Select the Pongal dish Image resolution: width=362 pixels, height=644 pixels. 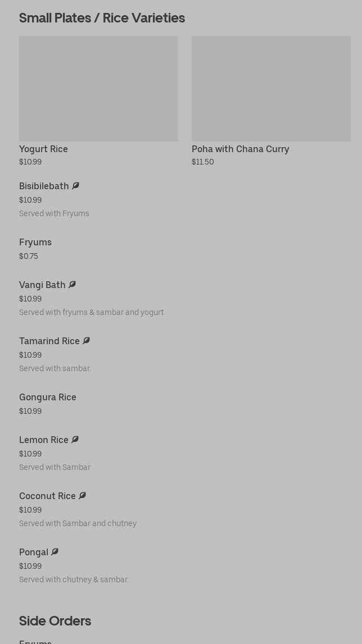34,552
